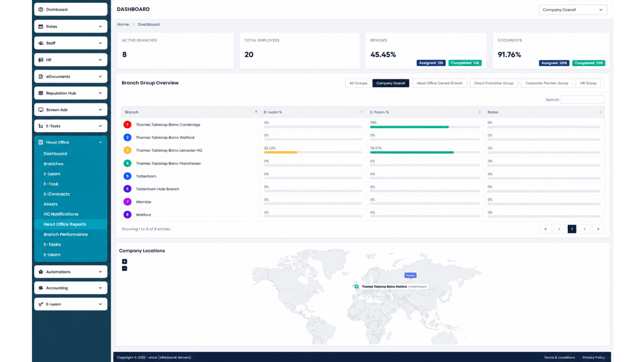This screenshot has width=644, height=362.
Task: Click Leicester HQ E-Learn 22.22% progress bar
Action: click(x=313, y=152)
